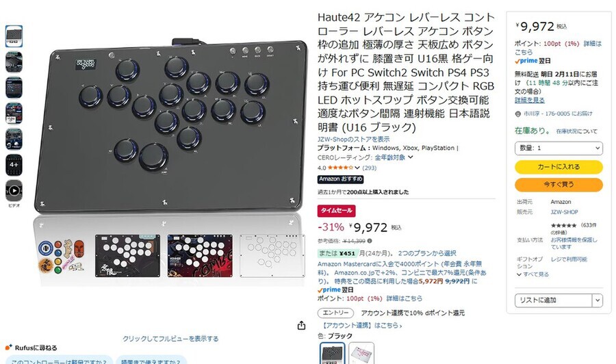Click the star rating icons
Image resolution: width=616 pixels, height=364 pixels.
[340, 168]
